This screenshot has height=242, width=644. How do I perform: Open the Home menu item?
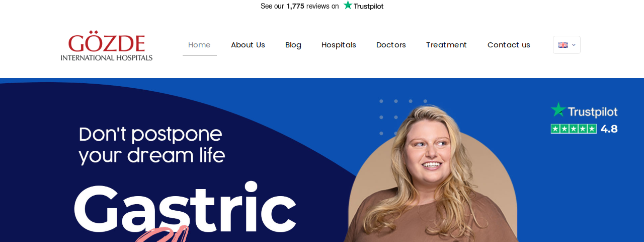[199, 45]
